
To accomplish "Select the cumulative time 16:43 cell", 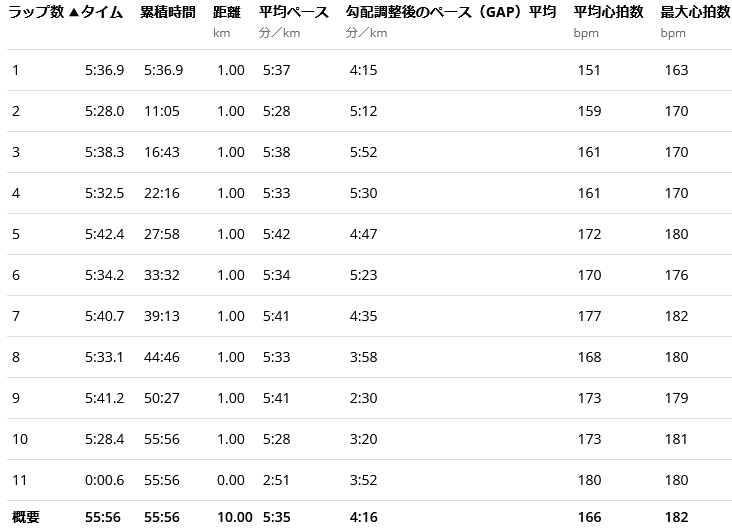I will coord(162,152).
